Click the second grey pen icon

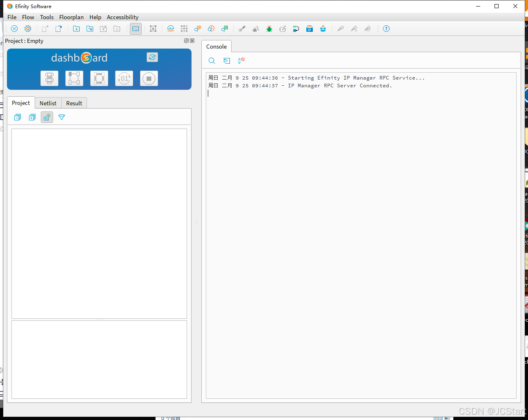(354, 29)
